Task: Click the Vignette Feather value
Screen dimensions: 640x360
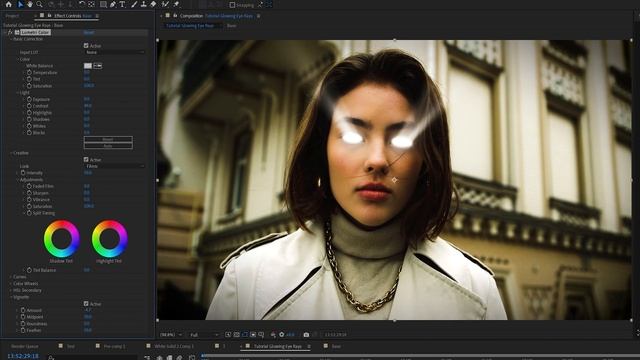Action: pos(88,330)
